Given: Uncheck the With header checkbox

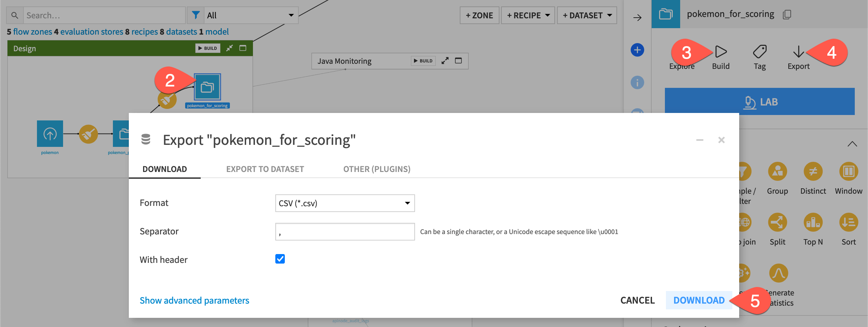Looking at the screenshot, I should [x=280, y=259].
